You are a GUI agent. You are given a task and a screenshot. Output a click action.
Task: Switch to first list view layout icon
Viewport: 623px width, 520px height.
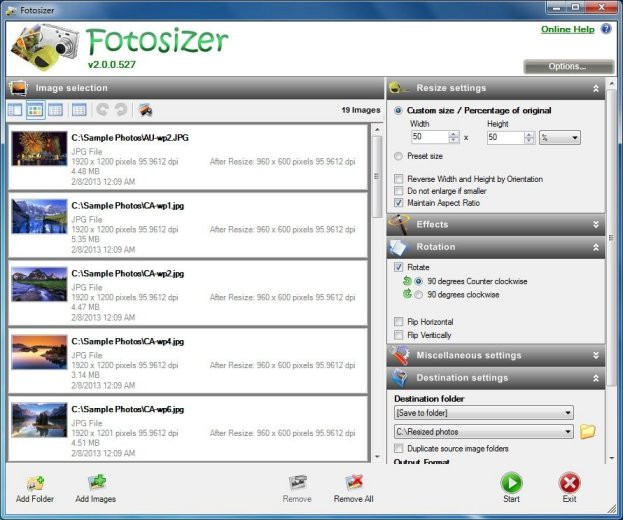[x=15, y=110]
